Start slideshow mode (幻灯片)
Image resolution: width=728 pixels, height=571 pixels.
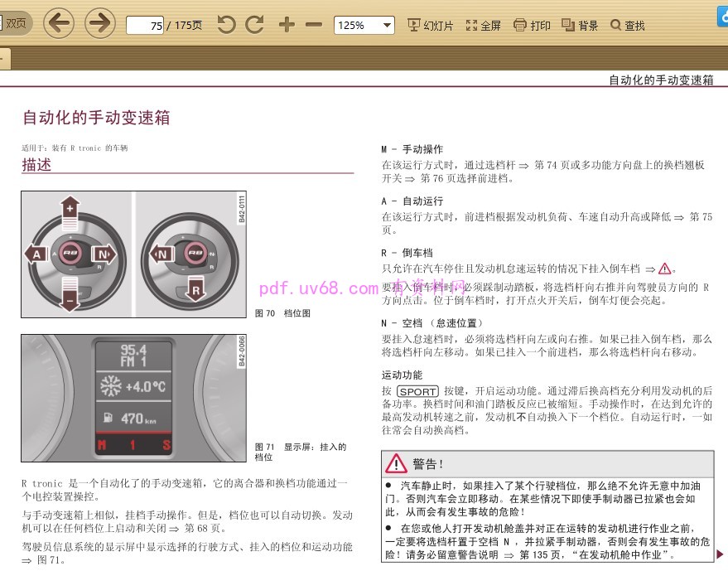(x=431, y=26)
